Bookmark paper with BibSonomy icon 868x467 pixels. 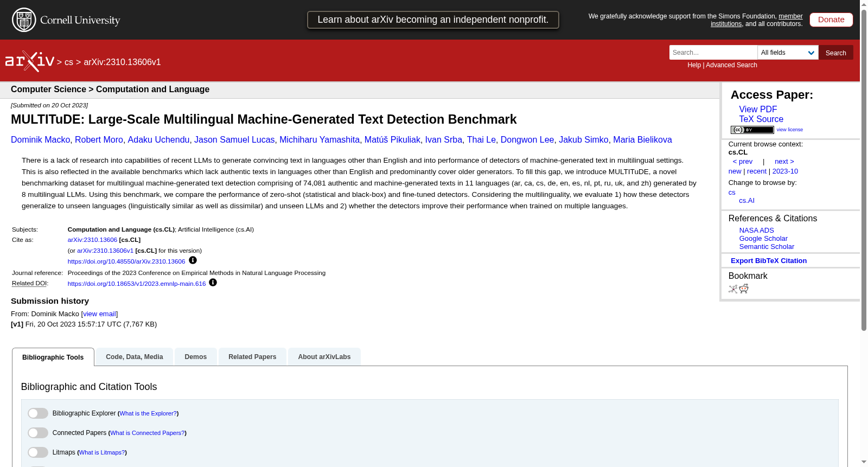[x=733, y=289]
